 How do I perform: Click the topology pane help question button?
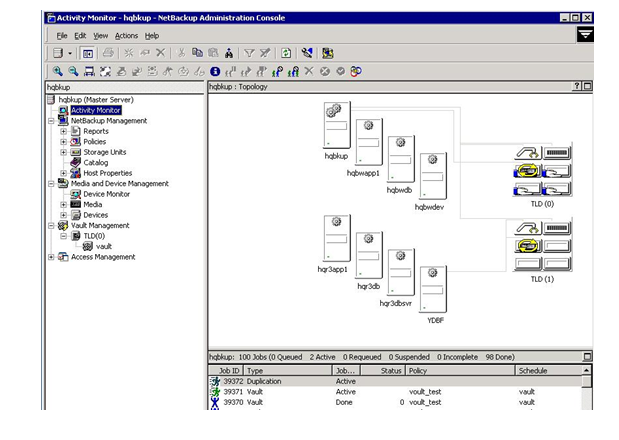[577, 86]
